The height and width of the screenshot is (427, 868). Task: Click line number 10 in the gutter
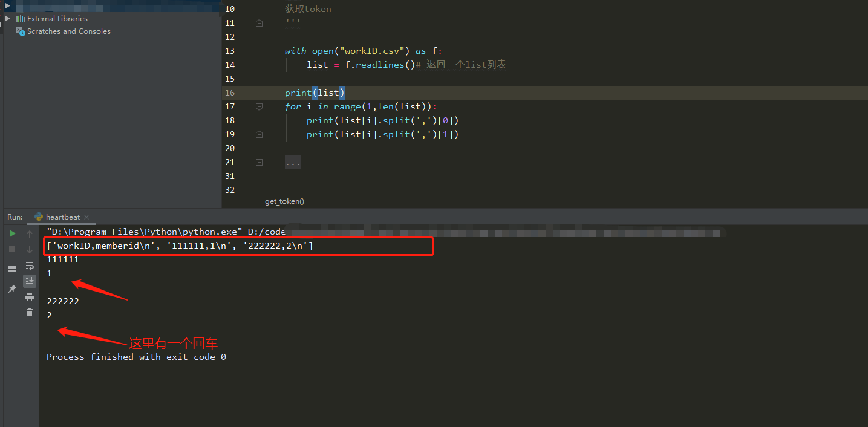pyautogui.click(x=229, y=9)
